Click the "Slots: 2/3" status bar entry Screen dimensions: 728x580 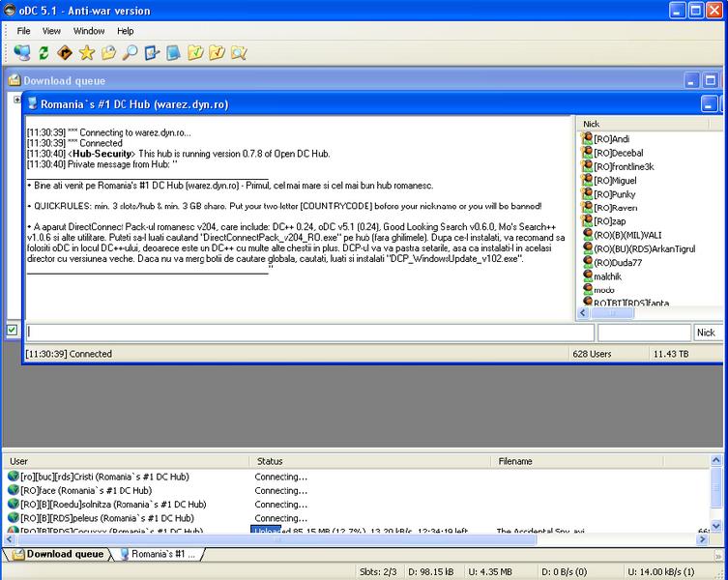377,571
